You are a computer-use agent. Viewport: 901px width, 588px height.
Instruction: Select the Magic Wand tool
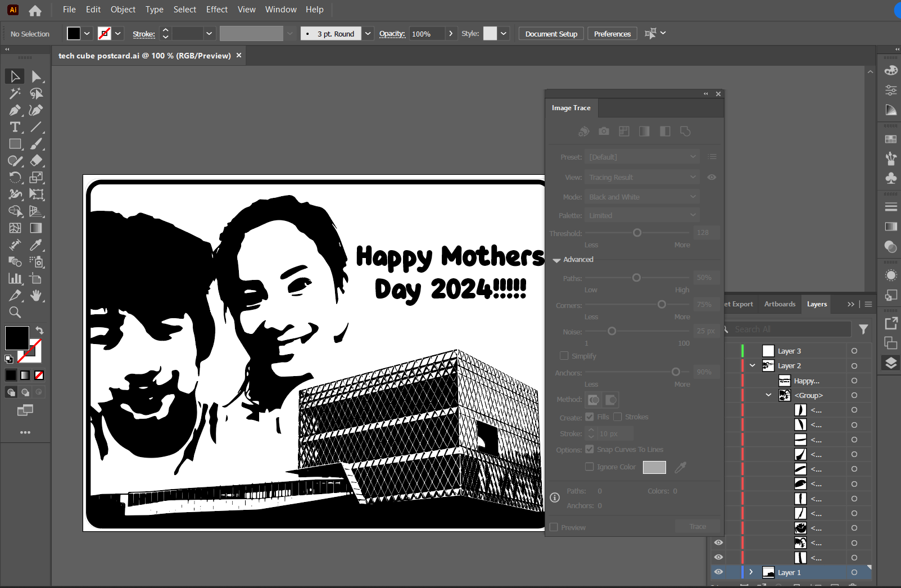(15, 93)
